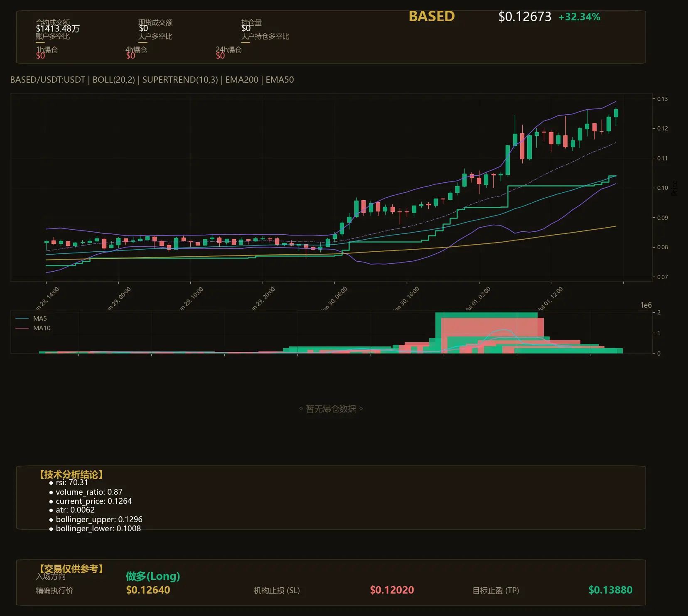
Task: Click the Jun 30, 06:00 time label
Action: pyautogui.click(x=335, y=299)
